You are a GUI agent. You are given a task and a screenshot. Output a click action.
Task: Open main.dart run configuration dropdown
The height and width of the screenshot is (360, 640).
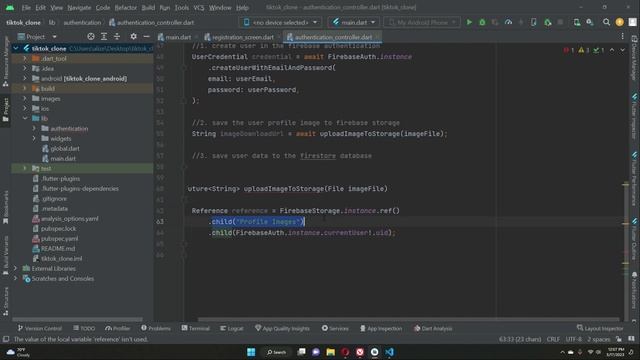click(x=353, y=22)
